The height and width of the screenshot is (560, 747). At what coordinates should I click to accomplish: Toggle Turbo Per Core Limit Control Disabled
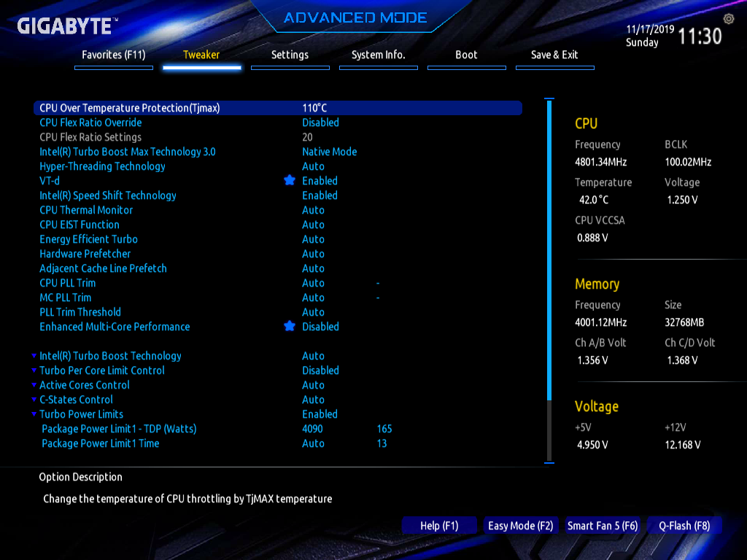coord(321,370)
